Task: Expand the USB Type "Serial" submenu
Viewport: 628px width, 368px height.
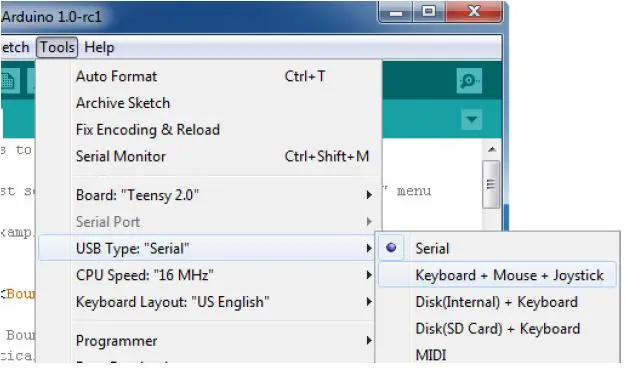Action: point(207,248)
